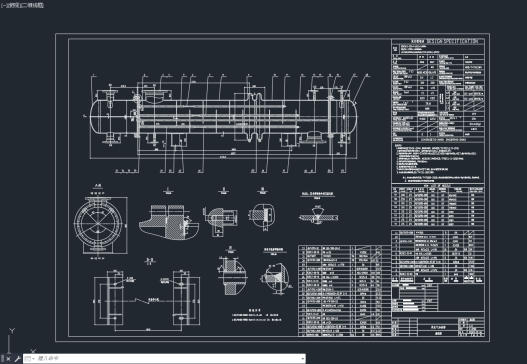
Task: Open the 二维线框 visual style menu
Action: coord(32,5)
